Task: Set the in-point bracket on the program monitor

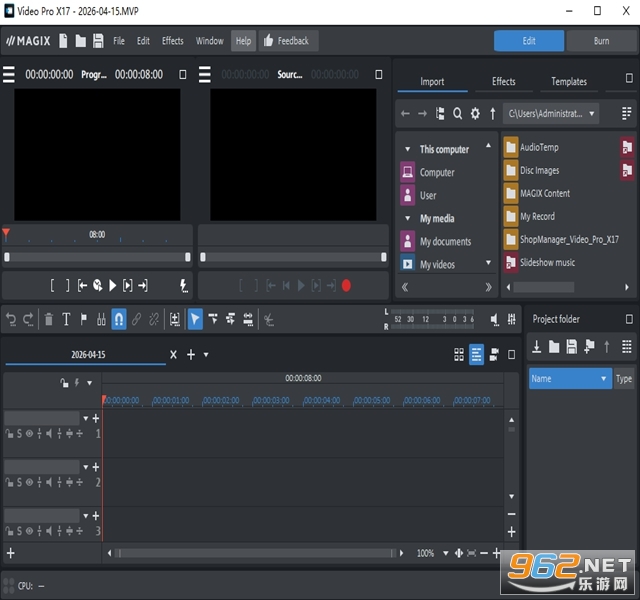Action: coord(52,285)
